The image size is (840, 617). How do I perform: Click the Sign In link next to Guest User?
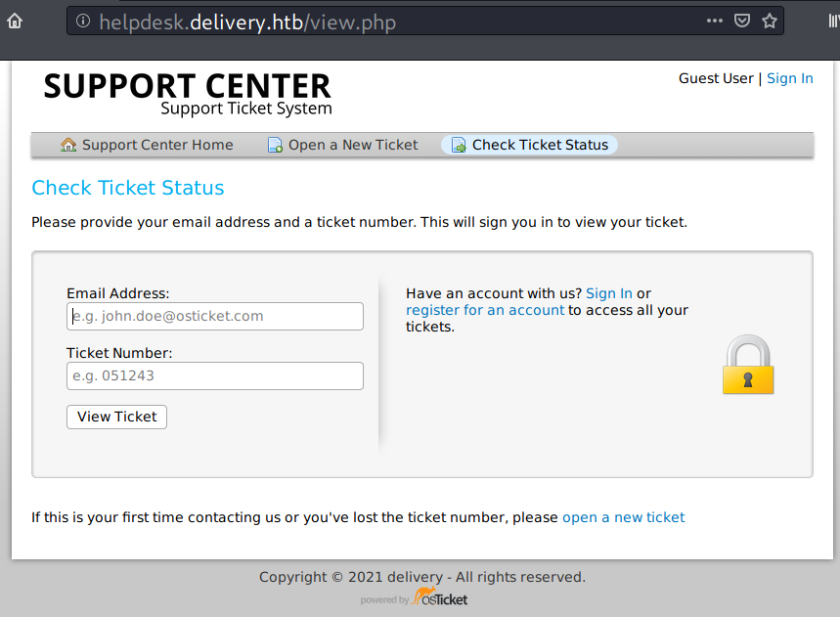point(789,78)
